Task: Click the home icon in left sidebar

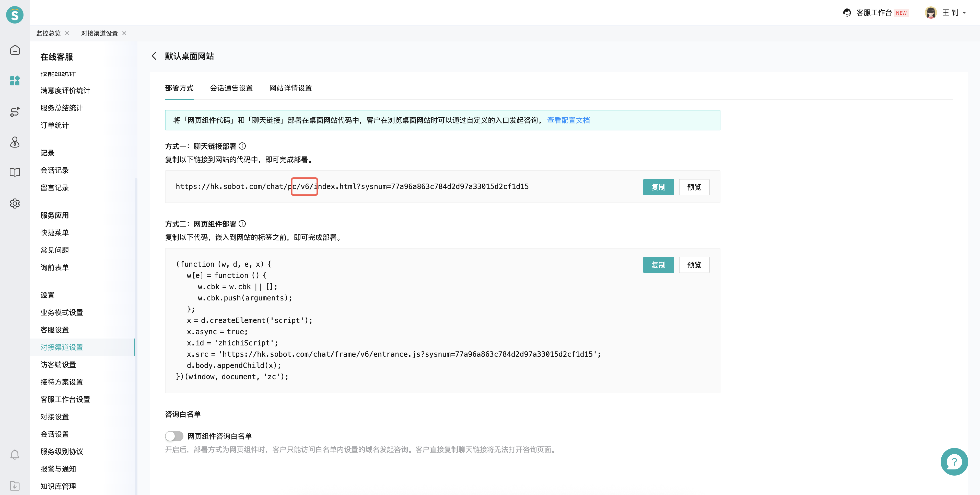Action: (15, 50)
